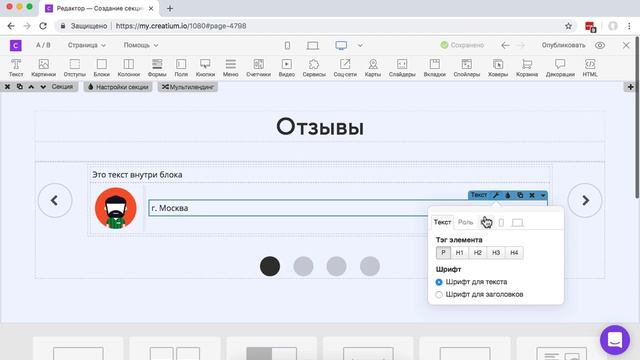Set element tag to H3
640x360 pixels.
coord(496,253)
